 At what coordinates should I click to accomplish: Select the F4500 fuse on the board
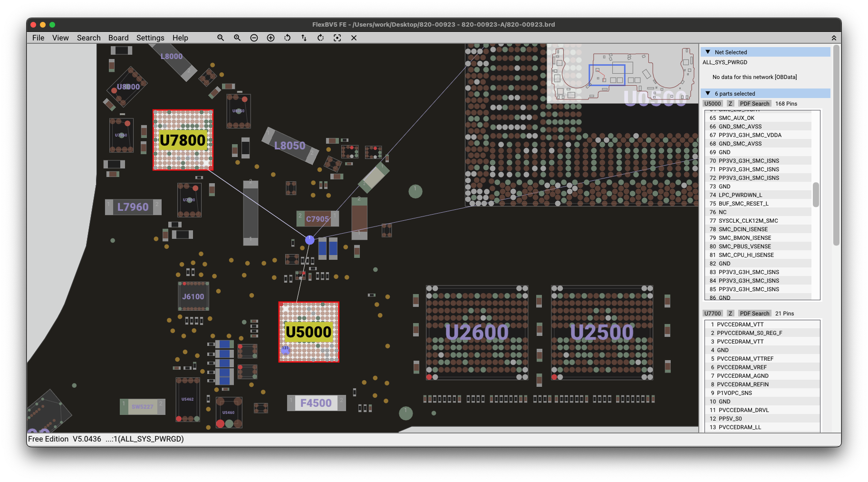click(x=316, y=403)
